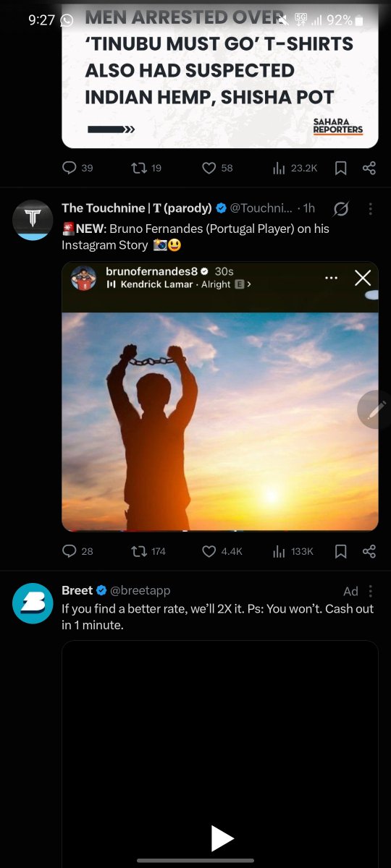Open The Touchnine (parody) account name

(x=137, y=208)
